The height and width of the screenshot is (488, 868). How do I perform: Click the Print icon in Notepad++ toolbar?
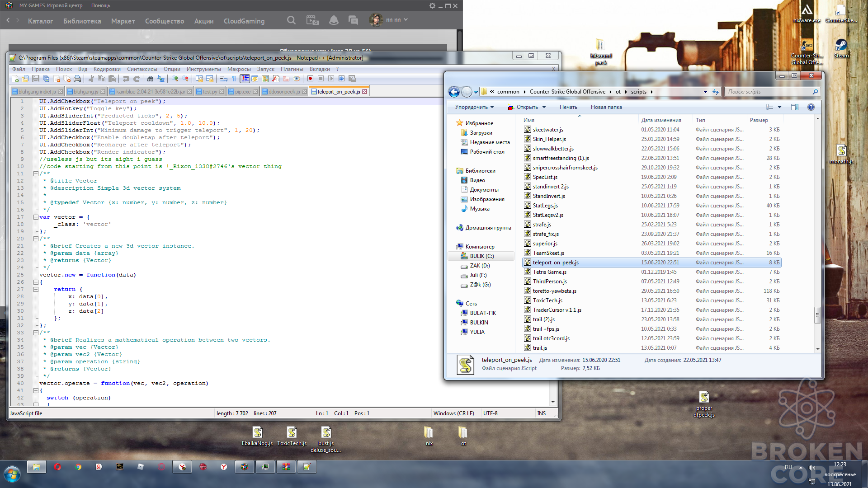tap(77, 79)
